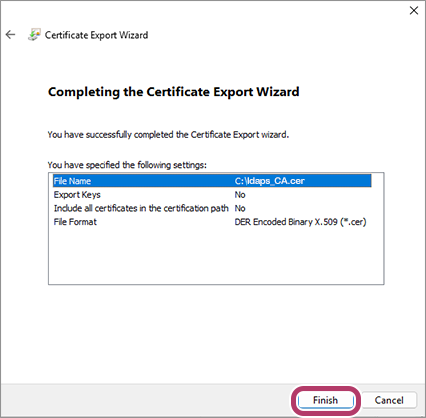Click the Finish button
The image size is (426, 418).
click(326, 400)
